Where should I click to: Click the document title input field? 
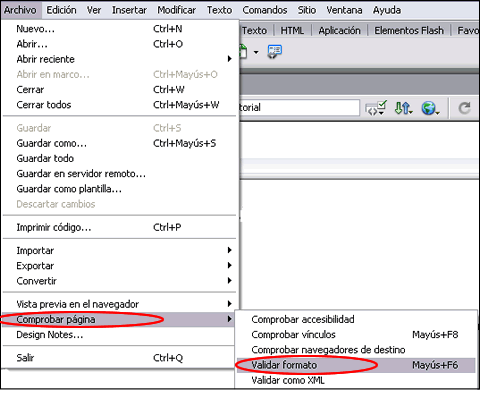tap(299, 107)
